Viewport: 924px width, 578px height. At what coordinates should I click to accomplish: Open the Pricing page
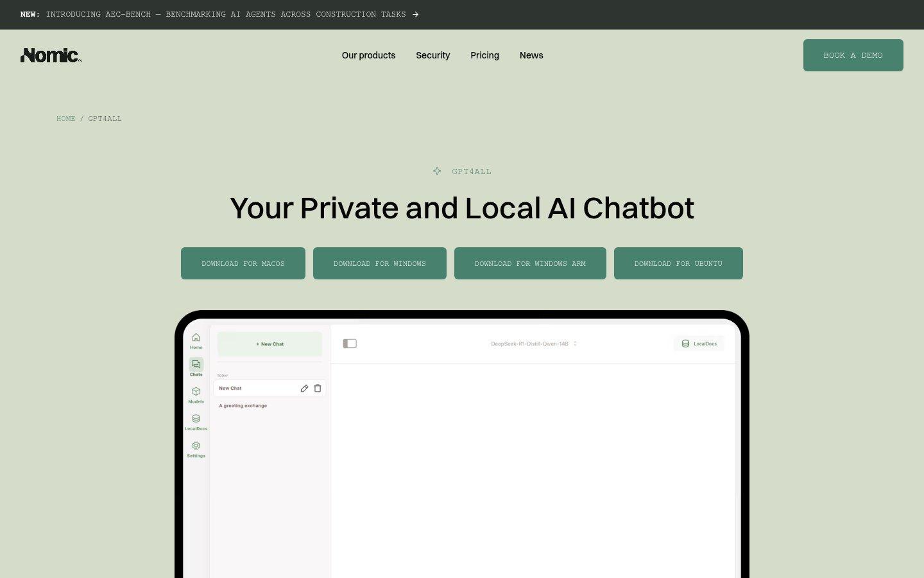coord(484,55)
